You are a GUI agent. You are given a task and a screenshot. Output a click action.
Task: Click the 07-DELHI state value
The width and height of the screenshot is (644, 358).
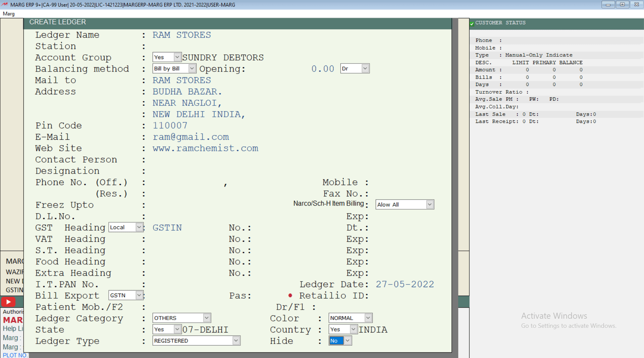pyautogui.click(x=205, y=330)
